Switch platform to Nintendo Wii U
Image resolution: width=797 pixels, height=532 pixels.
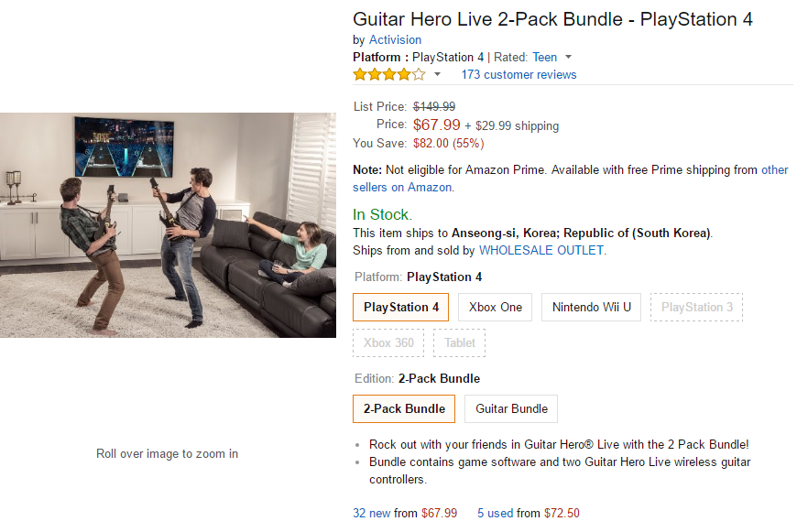(591, 307)
